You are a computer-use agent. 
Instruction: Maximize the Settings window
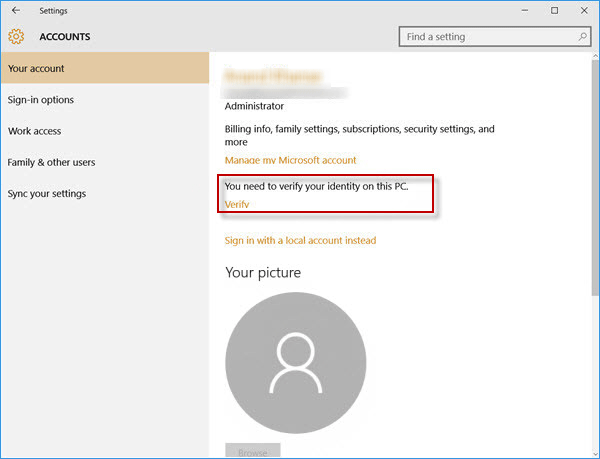[x=555, y=10]
